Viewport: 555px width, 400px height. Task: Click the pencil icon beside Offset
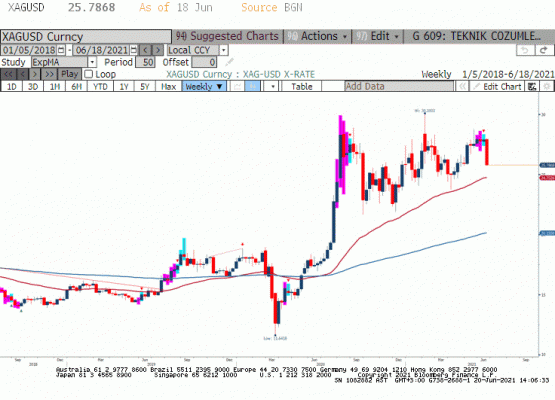[x=229, y=62]
